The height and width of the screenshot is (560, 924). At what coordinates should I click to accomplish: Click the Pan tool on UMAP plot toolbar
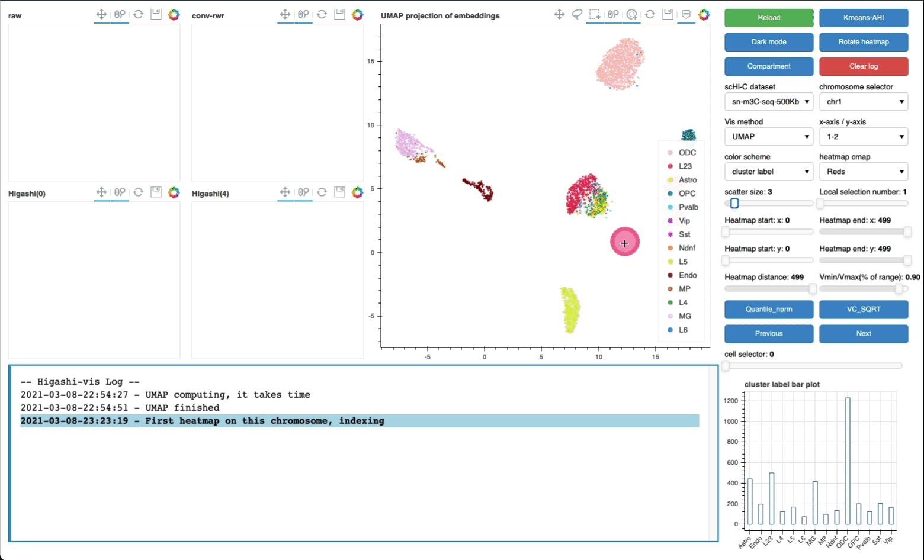click(559, 15)
